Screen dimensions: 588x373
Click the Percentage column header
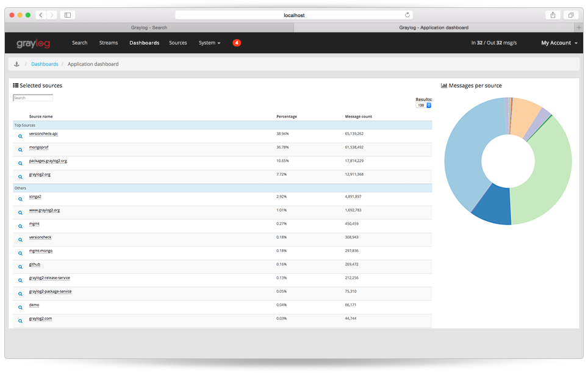287,117
